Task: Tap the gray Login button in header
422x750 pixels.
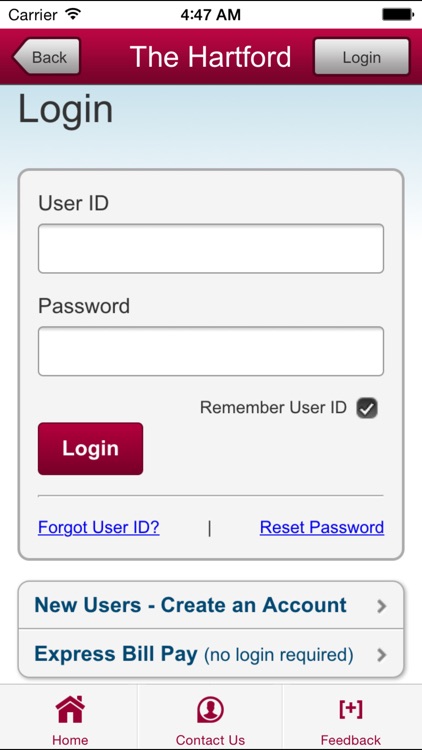Action: [x=362, y=57]
